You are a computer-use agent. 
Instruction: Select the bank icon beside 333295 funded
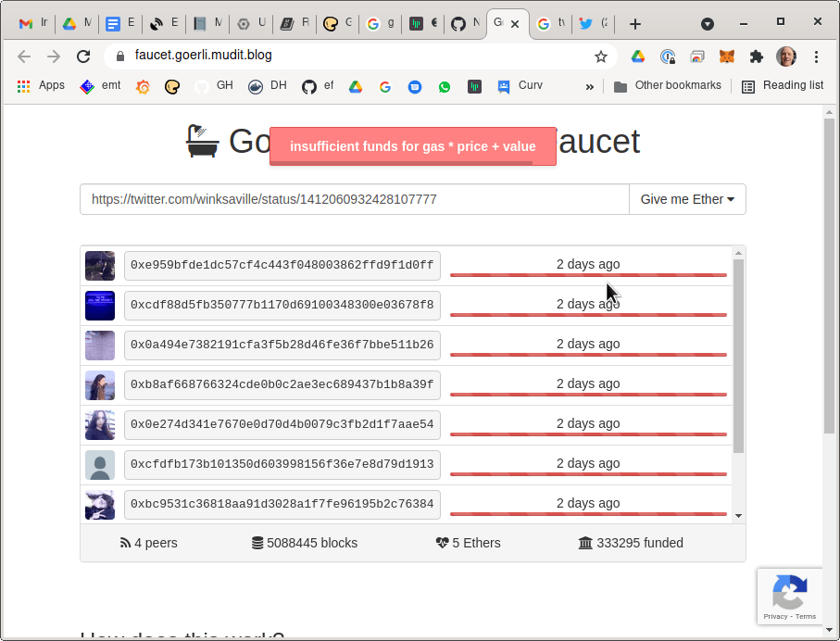coord(586,543)
